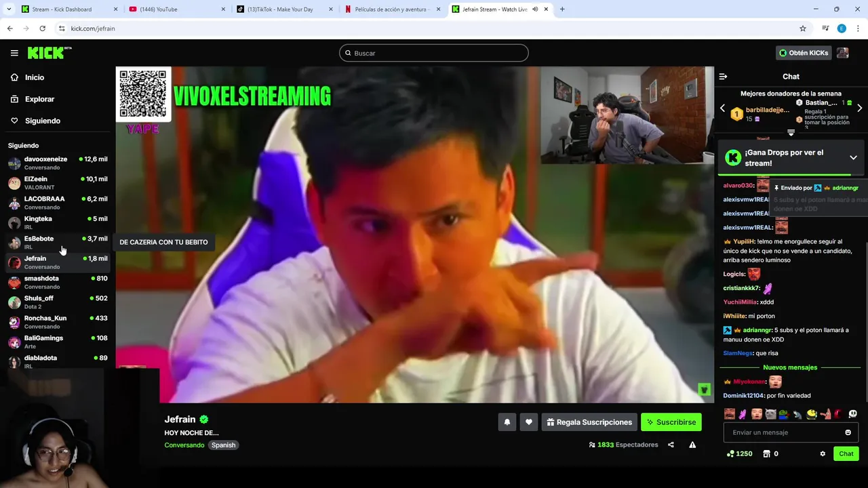Image resolution: width=868 pixels, height=488 pixels.
Task: Show previous top donors with left chevron
Action: click(x=722, y=108)
